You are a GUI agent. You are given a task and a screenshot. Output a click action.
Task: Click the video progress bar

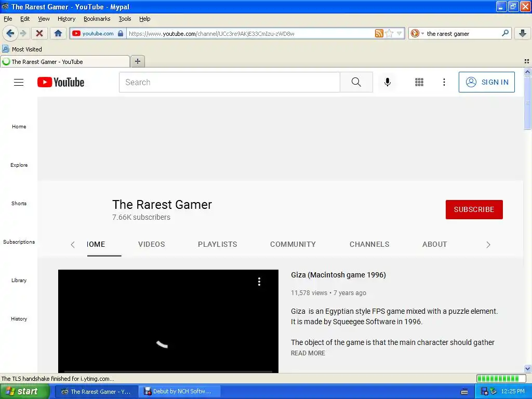168,371
